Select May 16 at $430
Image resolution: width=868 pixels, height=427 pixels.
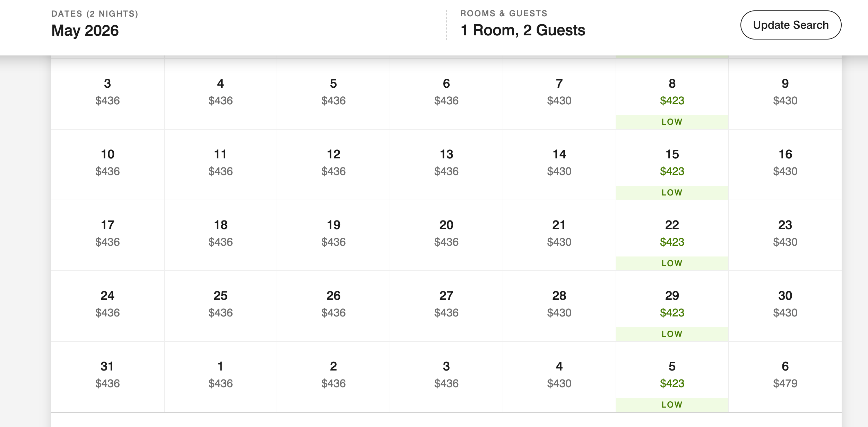pos(785,165)
